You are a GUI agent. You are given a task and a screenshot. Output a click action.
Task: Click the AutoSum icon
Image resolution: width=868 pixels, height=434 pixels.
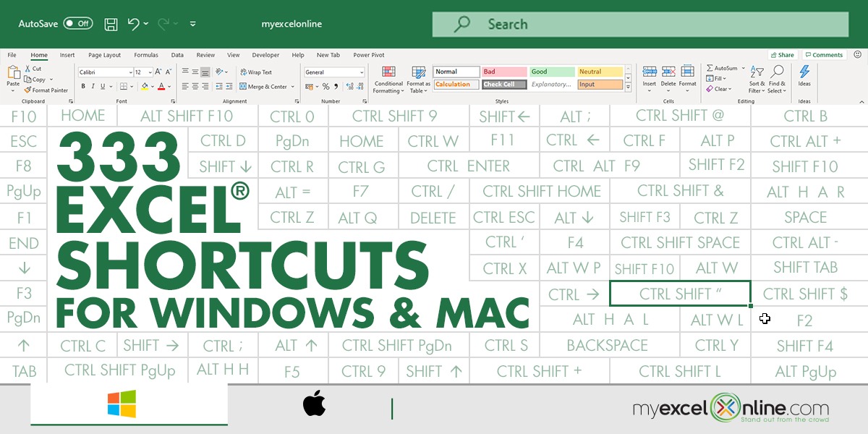tap(710, 68)
